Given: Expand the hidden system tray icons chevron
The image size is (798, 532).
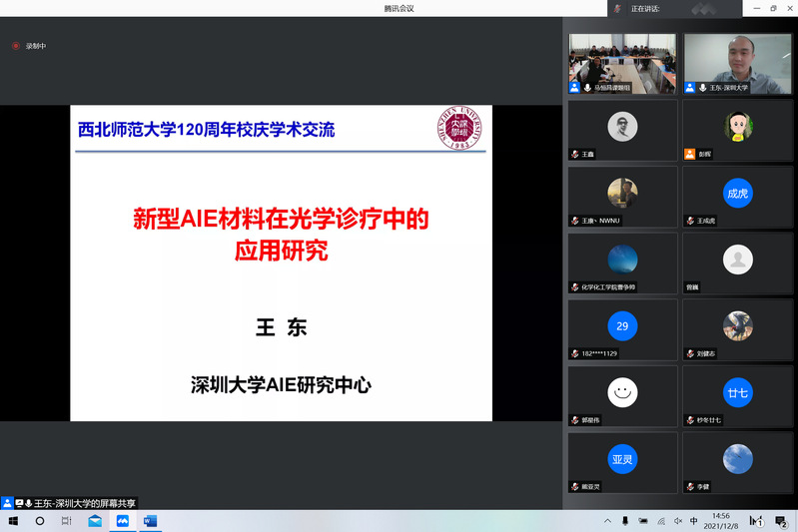Looking at the screenshot, I should (x=607, y=521).
